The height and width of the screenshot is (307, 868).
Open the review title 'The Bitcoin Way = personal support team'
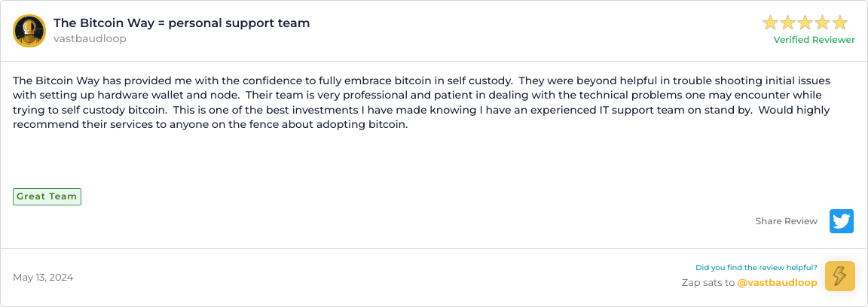click(x=182, y=23)
